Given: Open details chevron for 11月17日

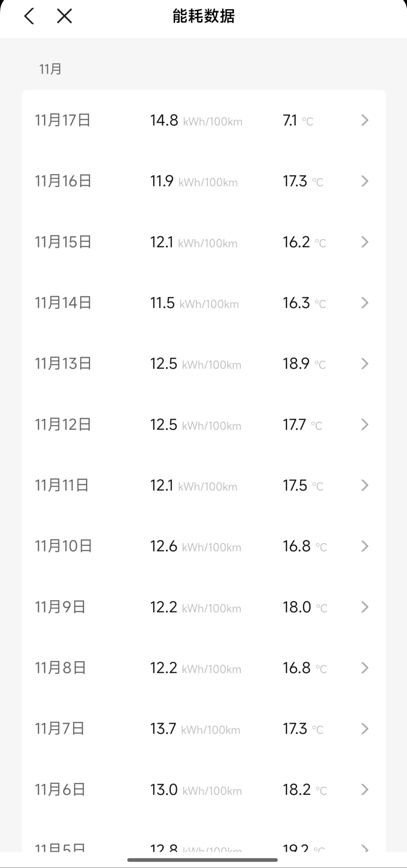Looking at the screenshot, I should 365,121.
